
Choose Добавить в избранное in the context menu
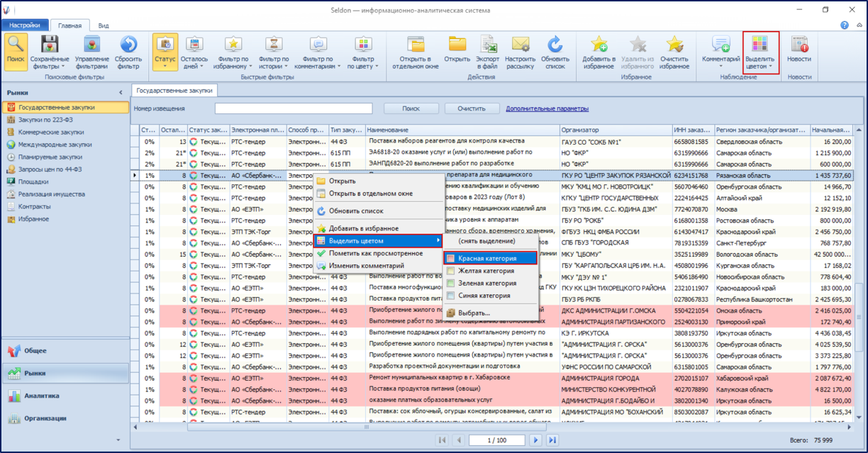pyautogui.click(x=378, y=228)
